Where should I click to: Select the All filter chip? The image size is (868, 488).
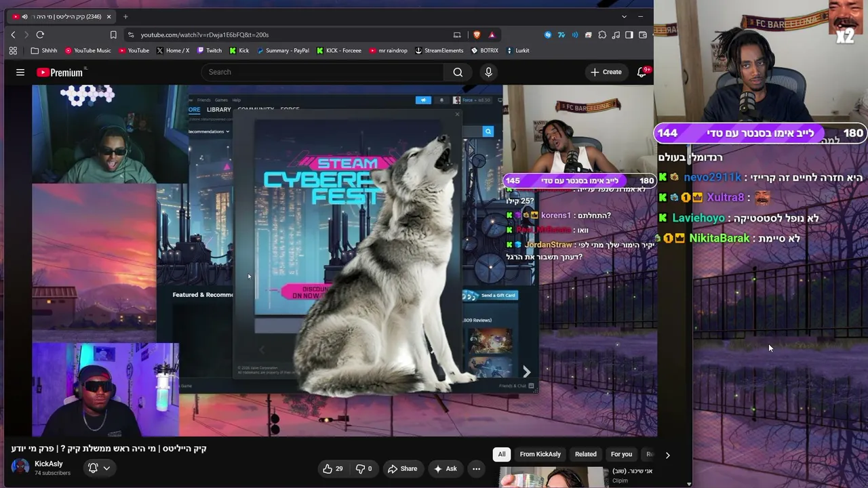[x=502, y=454]
